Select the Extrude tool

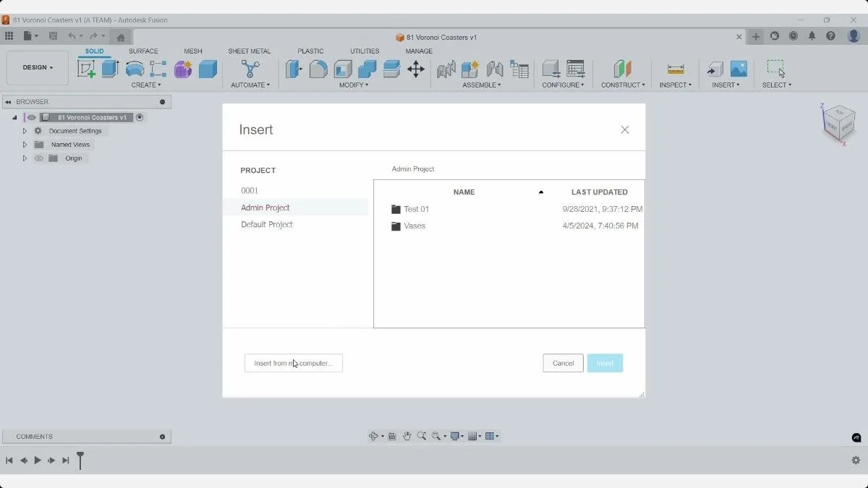coord(110,69)
